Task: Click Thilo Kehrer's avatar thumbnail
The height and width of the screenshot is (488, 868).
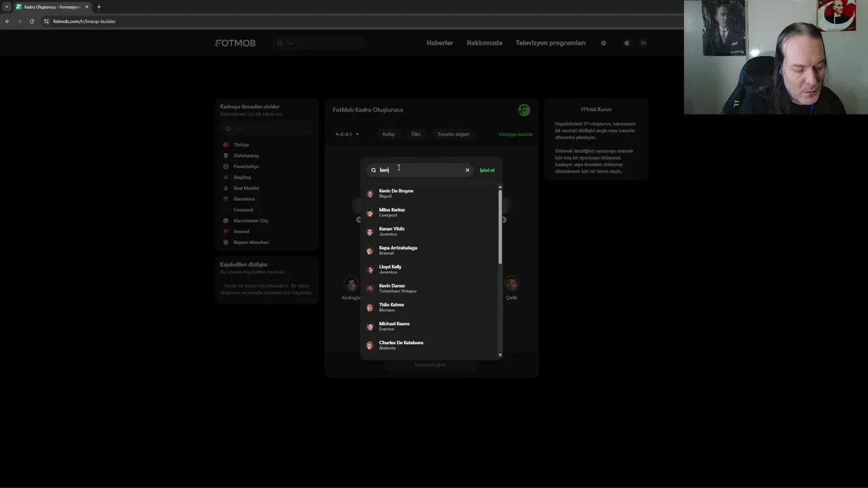Action: tap(370, 308)
